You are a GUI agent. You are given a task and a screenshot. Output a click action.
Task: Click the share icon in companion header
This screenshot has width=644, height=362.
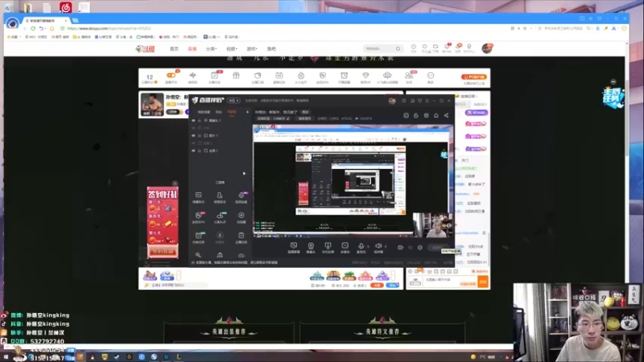pos(446,115)
